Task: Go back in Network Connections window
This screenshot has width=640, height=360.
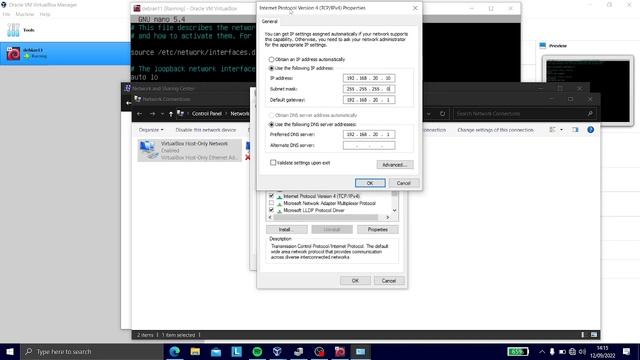Action: [x=140, y=113]
